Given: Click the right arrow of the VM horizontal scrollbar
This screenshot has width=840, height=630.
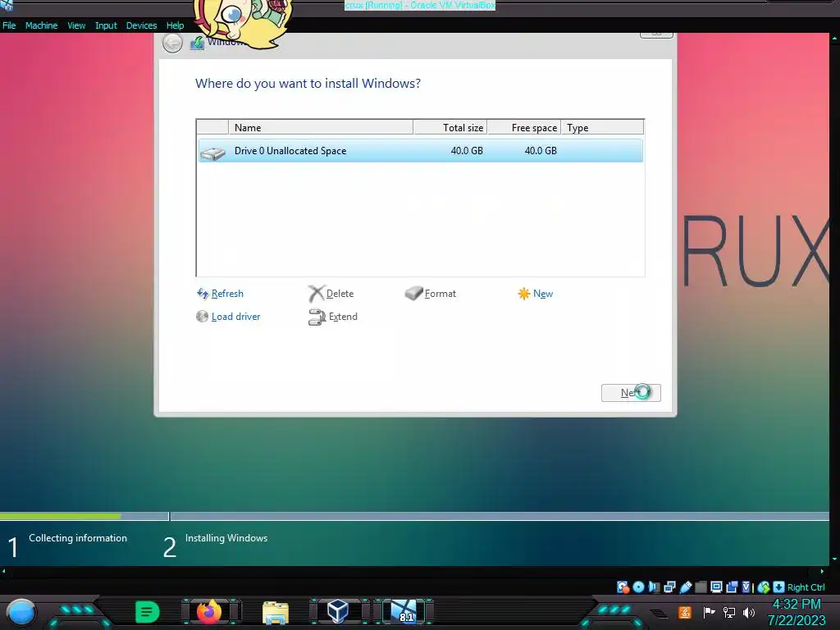Looking at the screenshot, I should pyautogui.click(x=822, y=571).
